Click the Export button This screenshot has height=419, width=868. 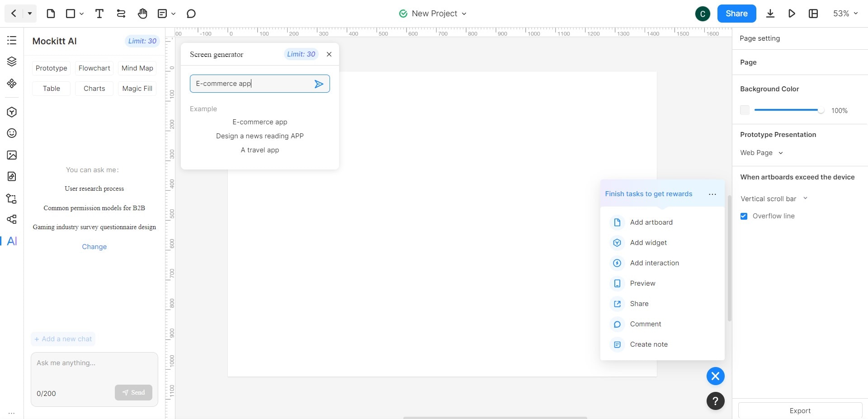(800, 410)
